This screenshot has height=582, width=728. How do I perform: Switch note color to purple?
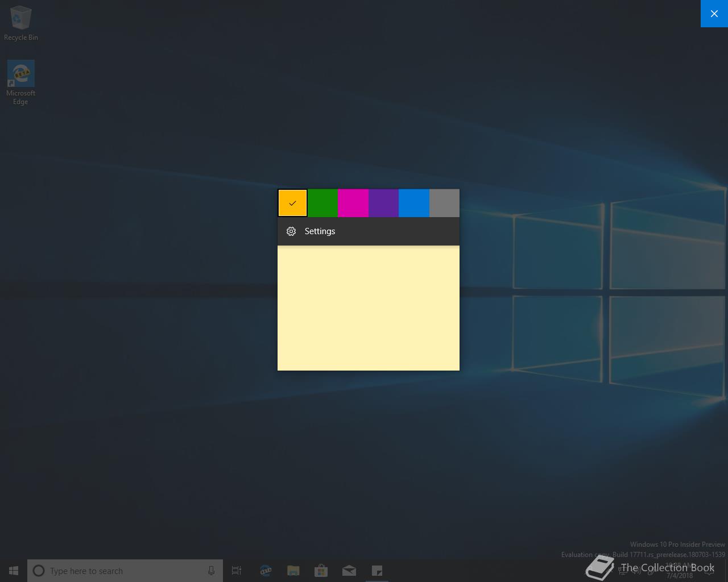pyautogui.click(x=384, y=203)
